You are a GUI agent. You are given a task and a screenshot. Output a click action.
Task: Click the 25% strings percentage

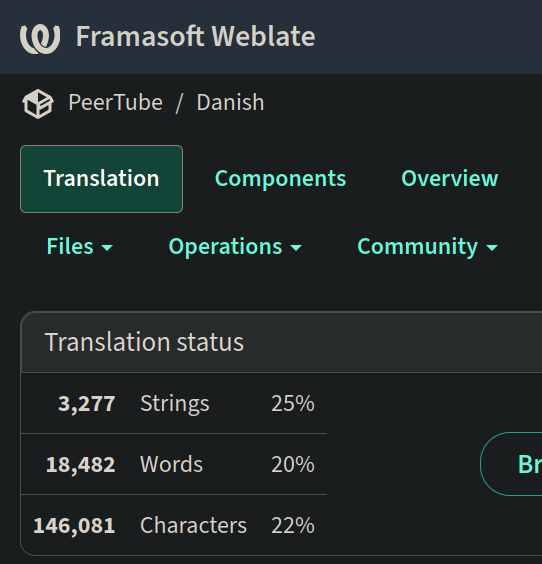pyautogui.click(x=293, y=403)
